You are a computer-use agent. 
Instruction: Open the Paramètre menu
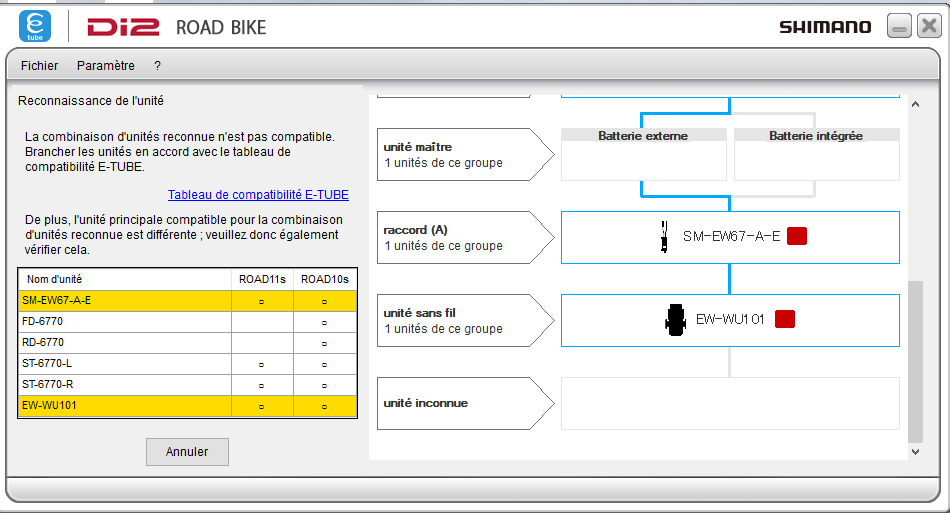click(x=105, y=66)
